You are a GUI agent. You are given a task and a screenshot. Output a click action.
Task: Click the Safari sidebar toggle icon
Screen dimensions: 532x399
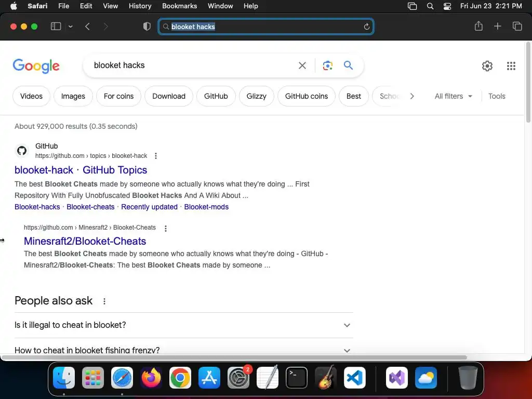coord(56,26)
